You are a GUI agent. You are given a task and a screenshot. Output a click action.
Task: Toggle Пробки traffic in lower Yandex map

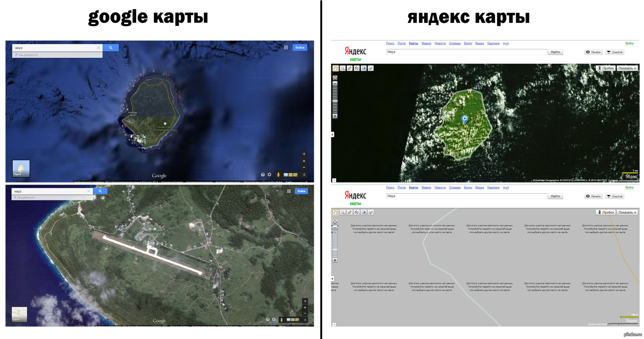606,213
